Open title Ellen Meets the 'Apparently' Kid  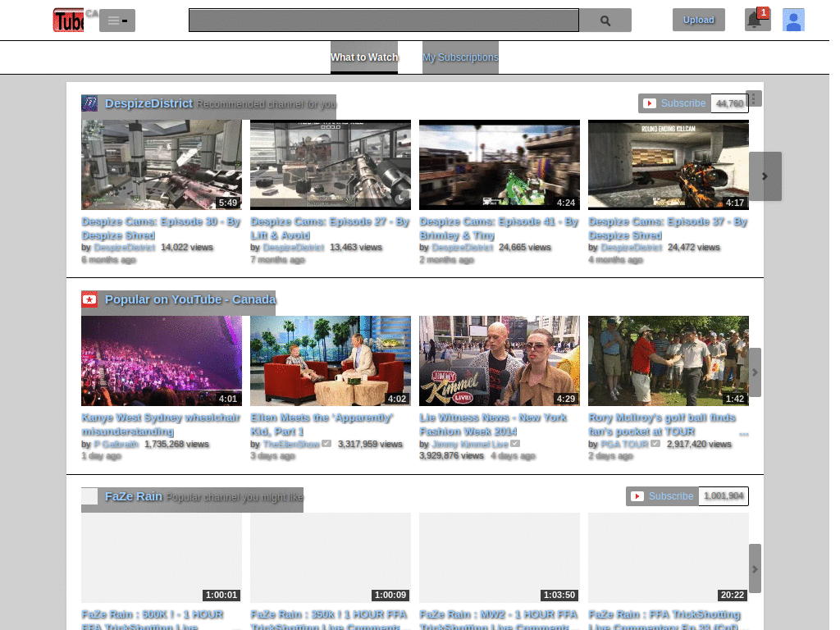(x=322, y=424)
